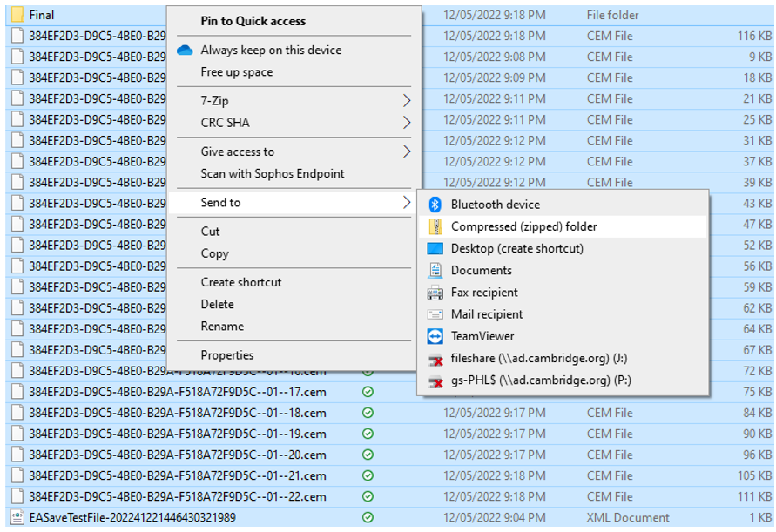
Task: Click the Bluetooth device icon
Action: [x=435, y=205]
